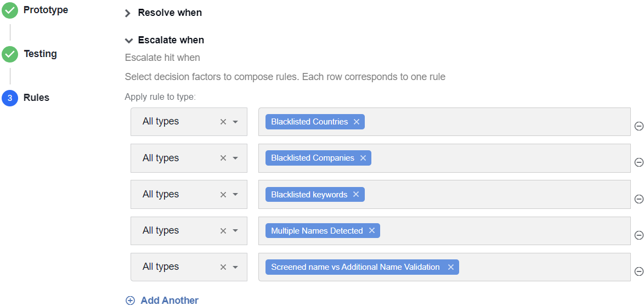The height and width of the screenshot is (306, 644).
Task: Open type dropdown for Blacklisted Companies row
Action: pyautogui.click(x=235, y=158)
